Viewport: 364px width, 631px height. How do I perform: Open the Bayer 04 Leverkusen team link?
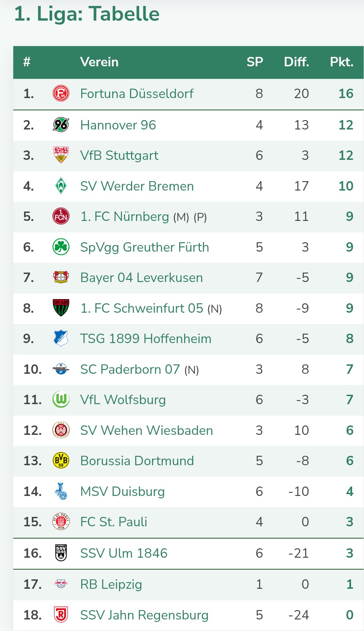141,278
